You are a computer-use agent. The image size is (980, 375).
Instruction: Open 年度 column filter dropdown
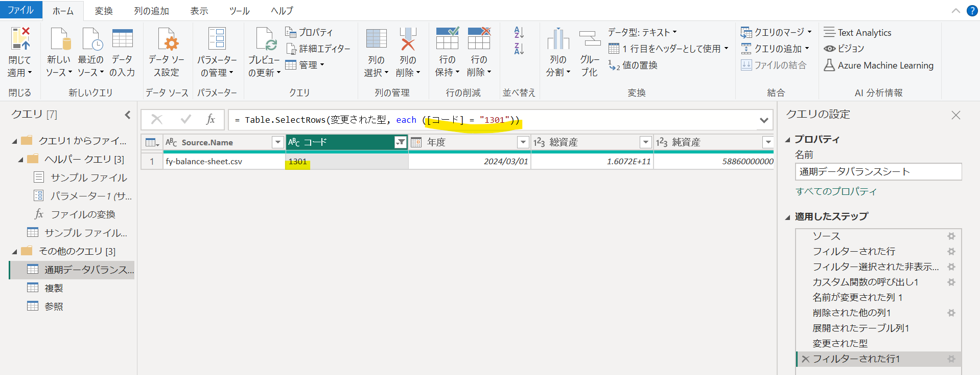coord(523,142)
